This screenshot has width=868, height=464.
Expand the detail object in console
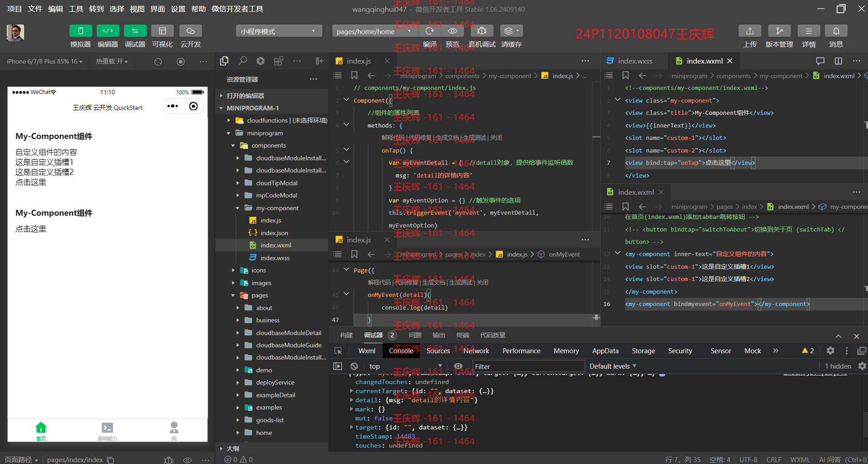[x=351, y=400]
